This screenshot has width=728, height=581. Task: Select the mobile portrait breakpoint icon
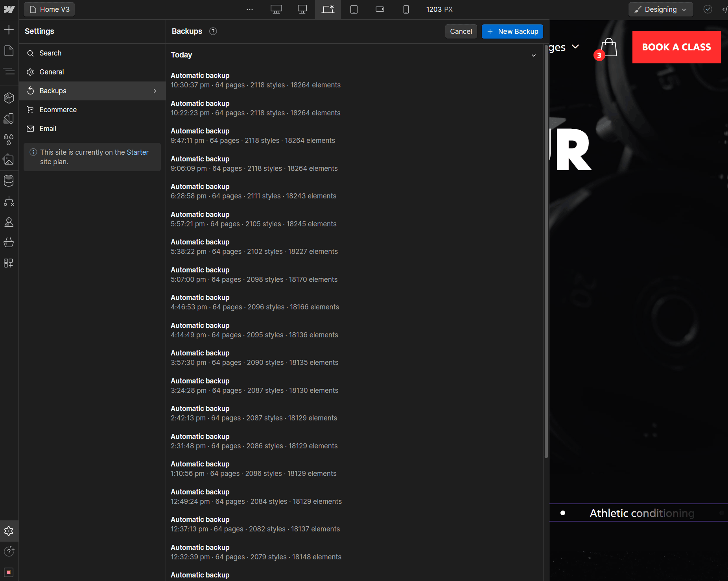tap(406, 9)
